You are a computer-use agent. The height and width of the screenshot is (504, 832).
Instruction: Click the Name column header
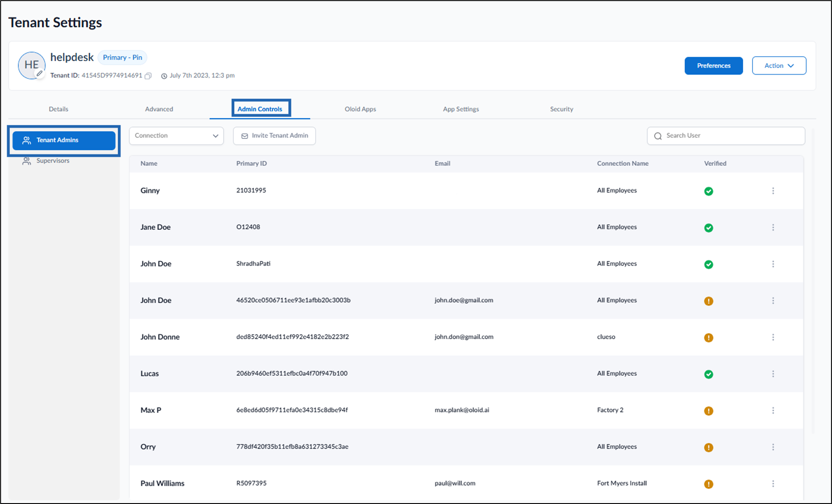[149, 163]
